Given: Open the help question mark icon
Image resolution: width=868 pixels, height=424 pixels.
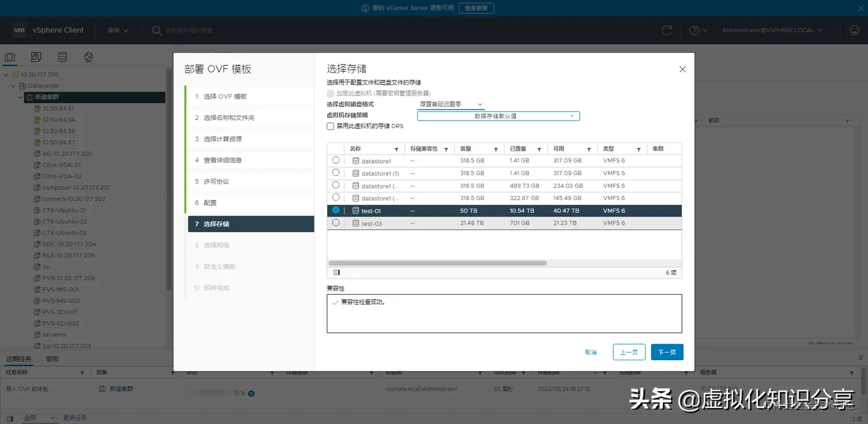Looking at the screenshot, I should (x=695, y=30).
